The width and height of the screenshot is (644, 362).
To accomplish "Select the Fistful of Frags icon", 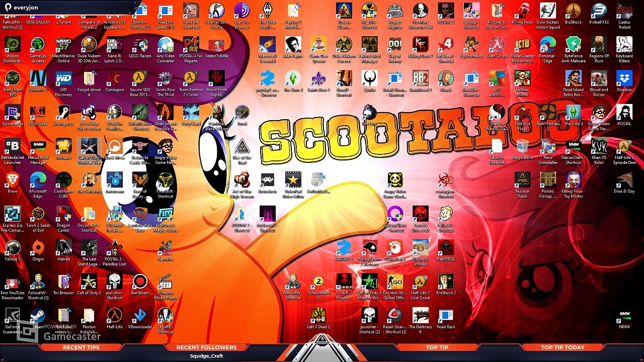I will pyautogui.click(x=522, y=118).
